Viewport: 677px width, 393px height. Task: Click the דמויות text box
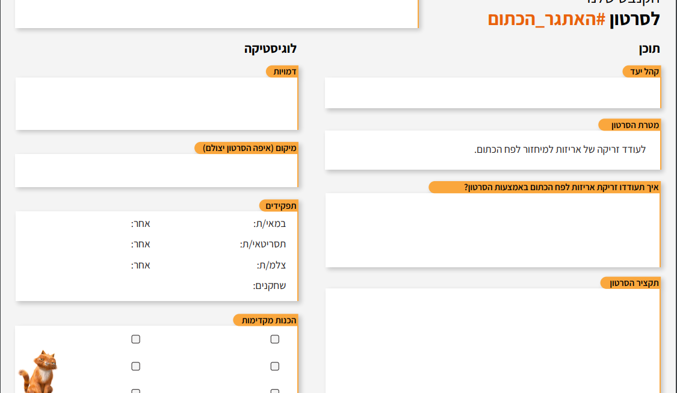coord(157,104)
